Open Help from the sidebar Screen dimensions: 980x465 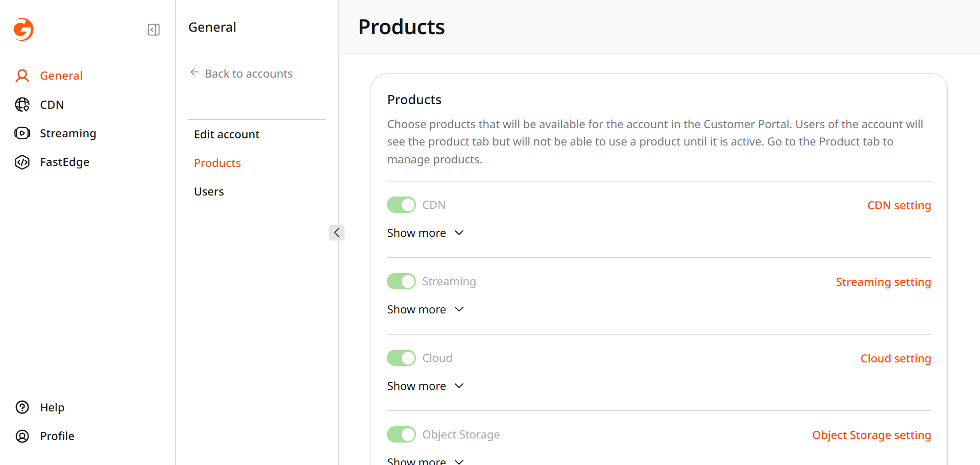pyautogui.click(x=52, y=407)
